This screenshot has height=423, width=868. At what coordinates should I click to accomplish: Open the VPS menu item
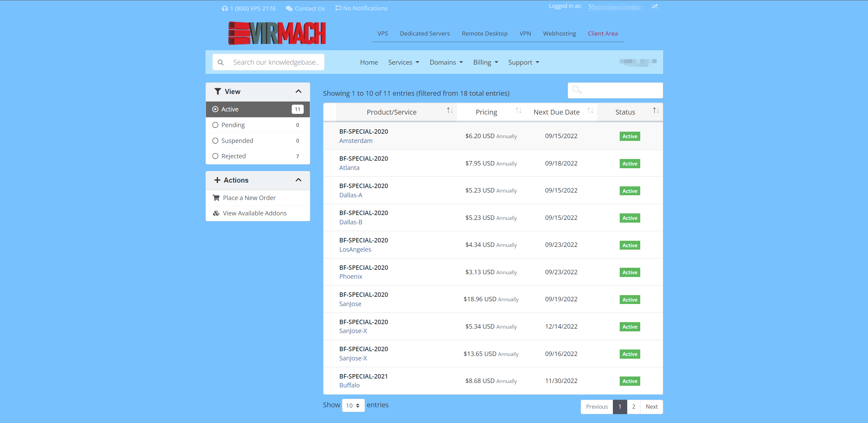coord(383,34)
